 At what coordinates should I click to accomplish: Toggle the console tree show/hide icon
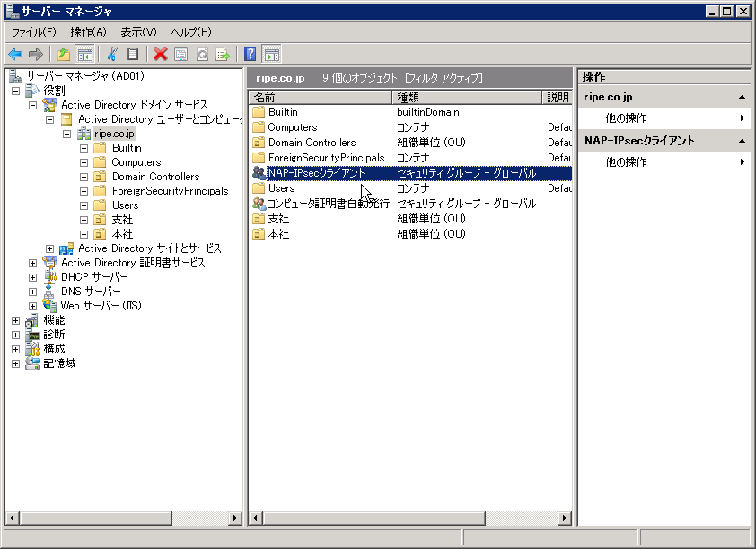pos(85,55)
